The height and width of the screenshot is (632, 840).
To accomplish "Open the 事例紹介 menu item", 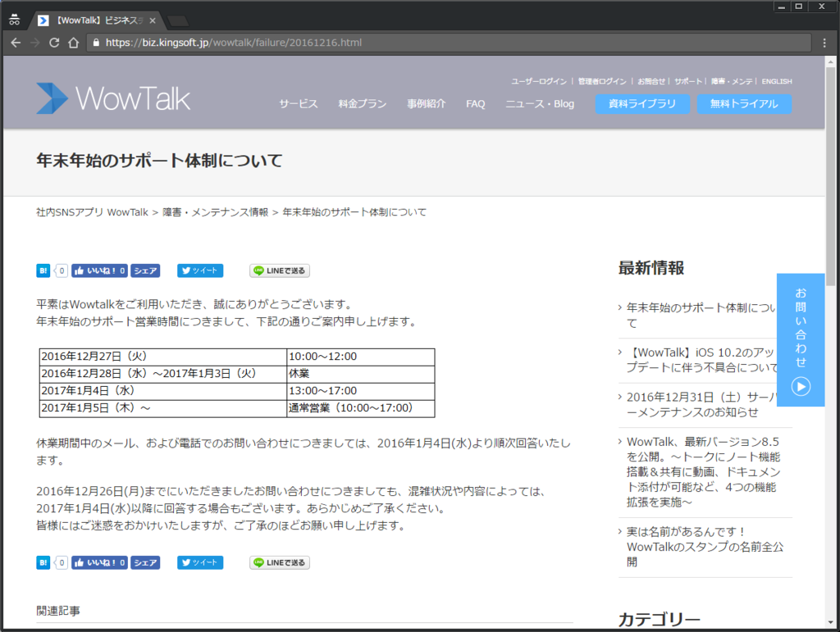I will (426, 104).
